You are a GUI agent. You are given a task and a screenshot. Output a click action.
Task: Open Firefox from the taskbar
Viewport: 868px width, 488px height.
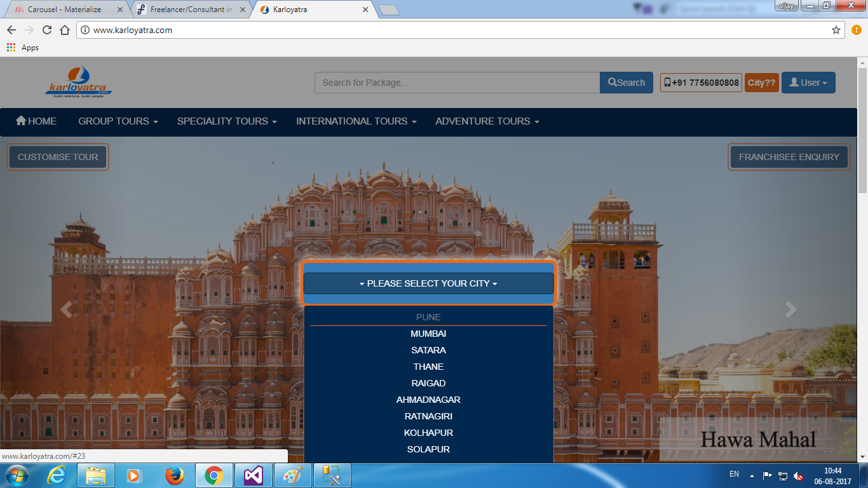[x=174, y=475]
